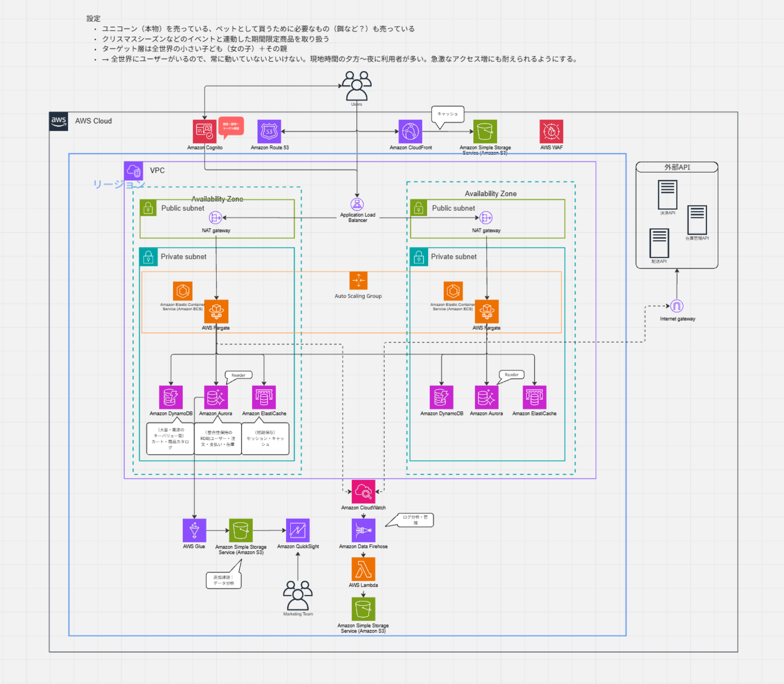This screenshot has width=784, height=684.
Task: Select the Users icon above AWS Cloud
Action: (x=357, y=86)
